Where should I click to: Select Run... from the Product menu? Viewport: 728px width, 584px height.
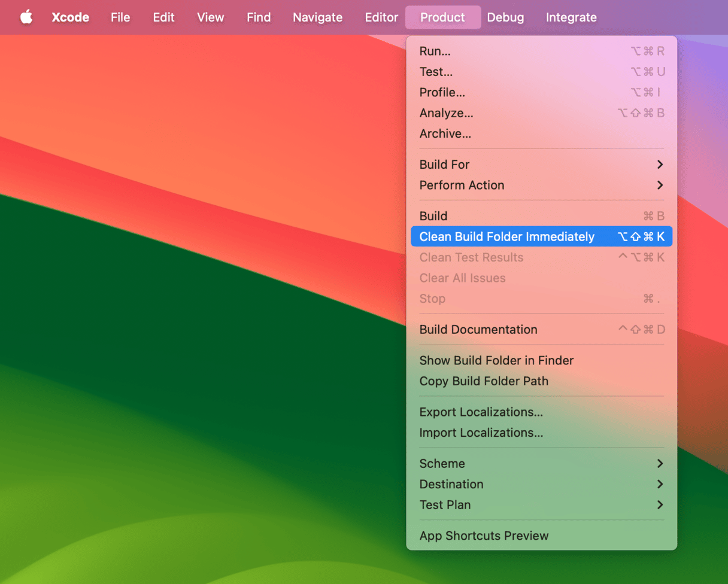pyautogui.click(x=435, y=51)
